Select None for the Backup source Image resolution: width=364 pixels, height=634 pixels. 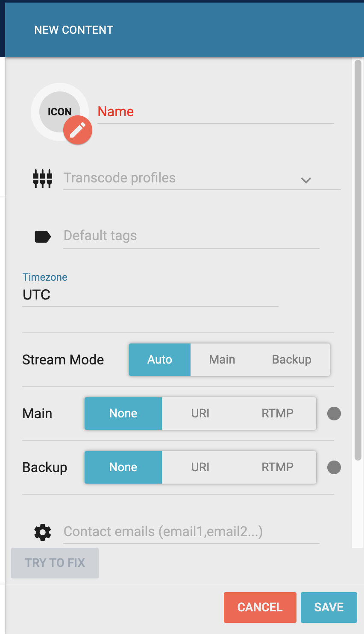[x=123, y=467]
